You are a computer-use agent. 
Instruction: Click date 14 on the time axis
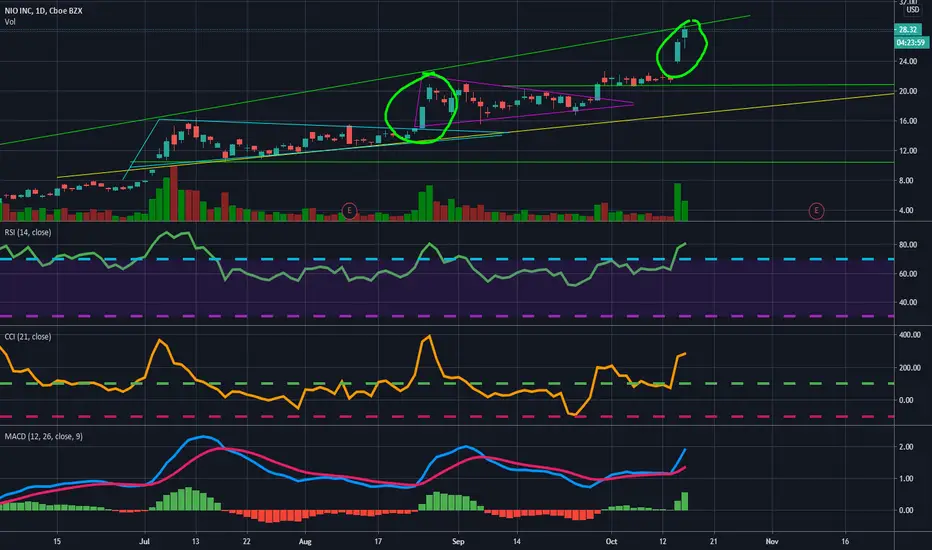(517, 541)
